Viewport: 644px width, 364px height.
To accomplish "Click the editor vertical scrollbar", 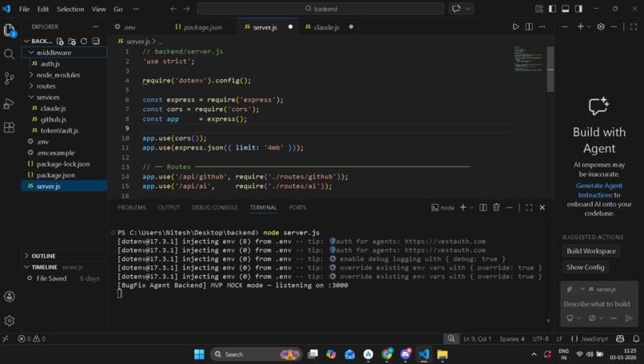I will click(x=551, y=69).
